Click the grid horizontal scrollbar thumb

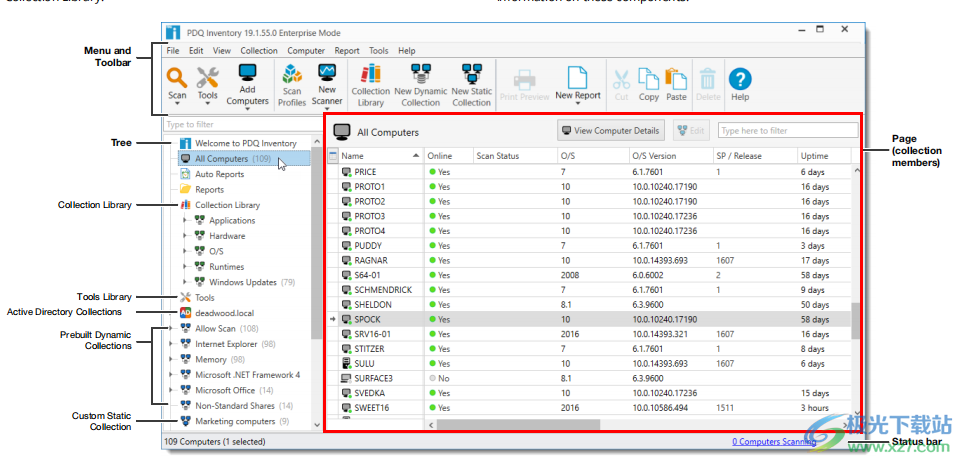(518, 424)
